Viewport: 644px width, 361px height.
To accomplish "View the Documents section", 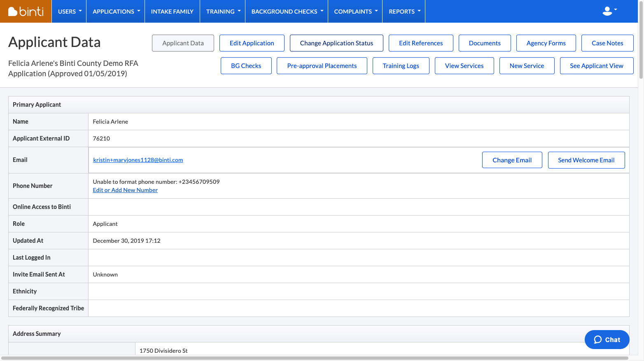I will click(485, 43).
